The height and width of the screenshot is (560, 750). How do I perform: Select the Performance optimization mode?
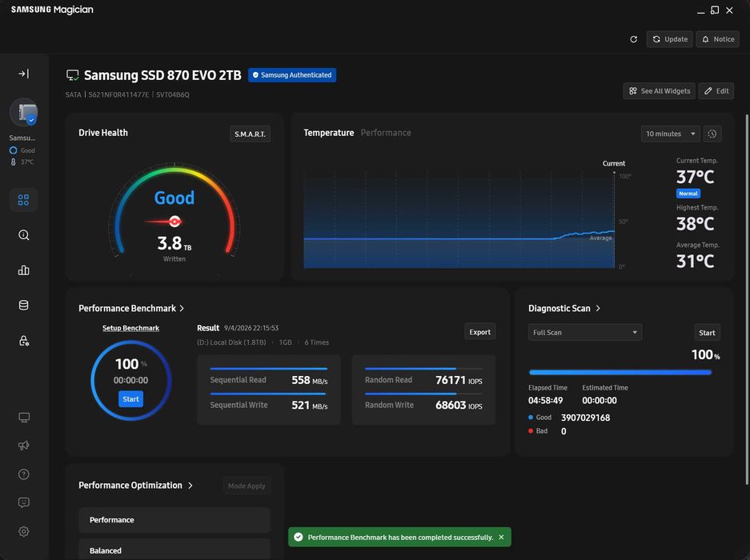tap(174, 520)
